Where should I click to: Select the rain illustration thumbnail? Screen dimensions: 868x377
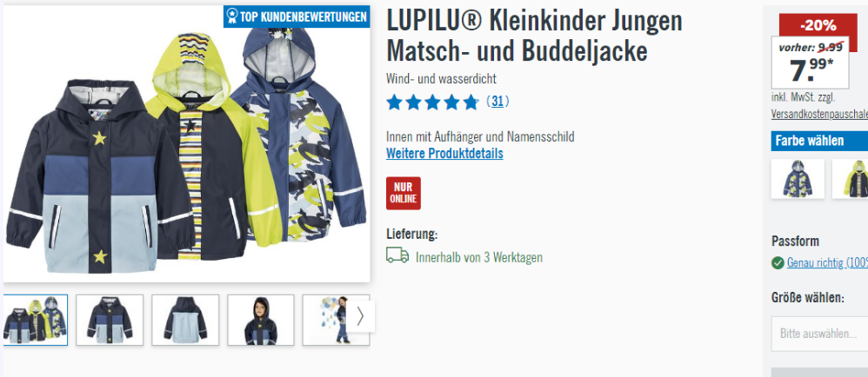(x=325, y=320)
